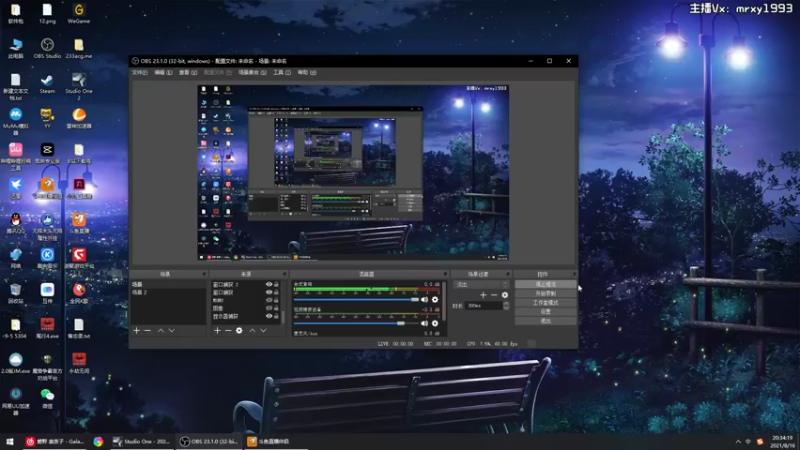Viewport: 800px width, 450px height.
Task: Toggle lock on first source row
Action: 277,285
